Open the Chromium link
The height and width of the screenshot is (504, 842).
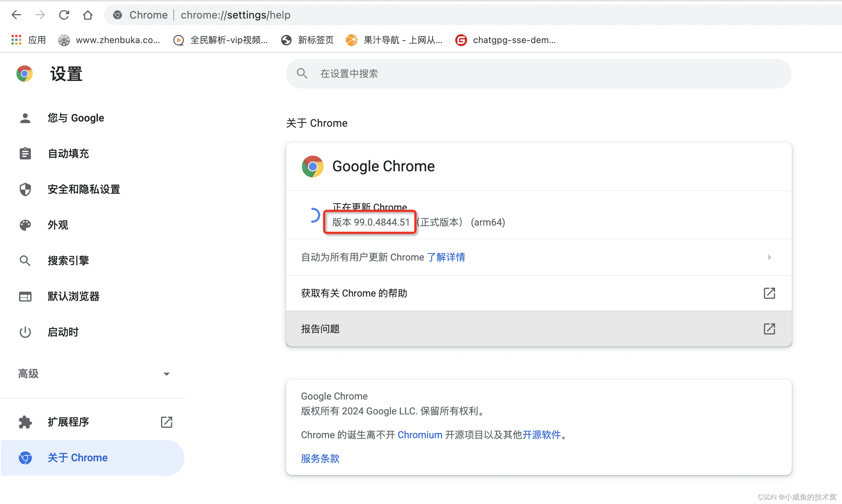420,435
